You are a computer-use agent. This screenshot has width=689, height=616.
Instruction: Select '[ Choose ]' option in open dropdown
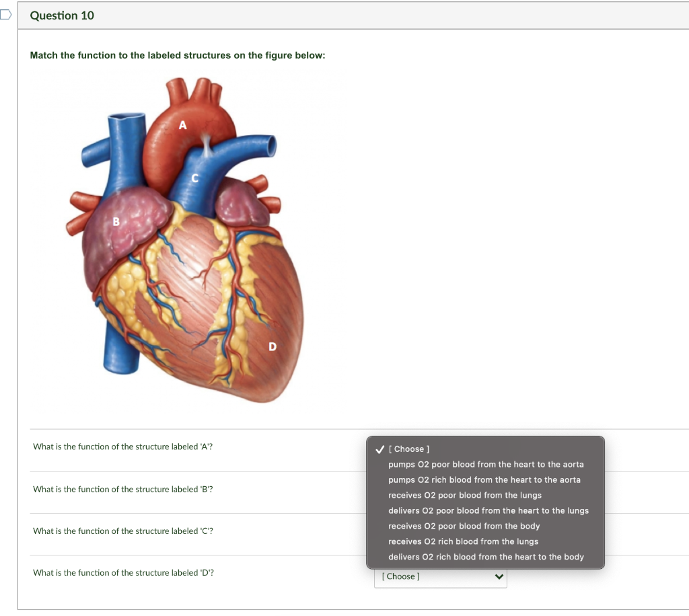[485, 449]
